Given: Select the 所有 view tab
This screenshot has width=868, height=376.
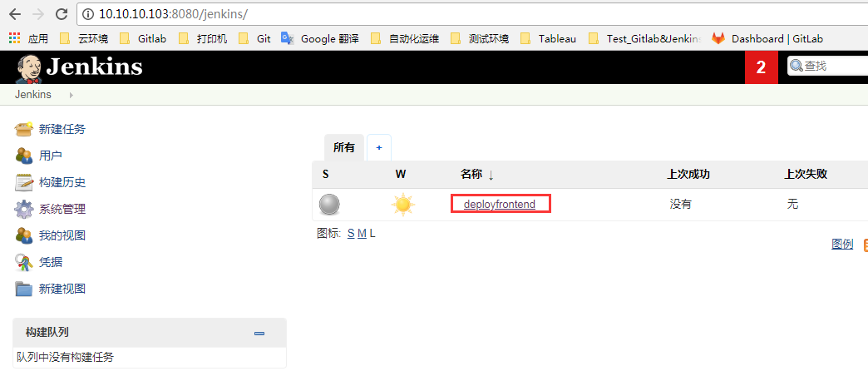Looking at the screenshot, I should click(343, 147).
